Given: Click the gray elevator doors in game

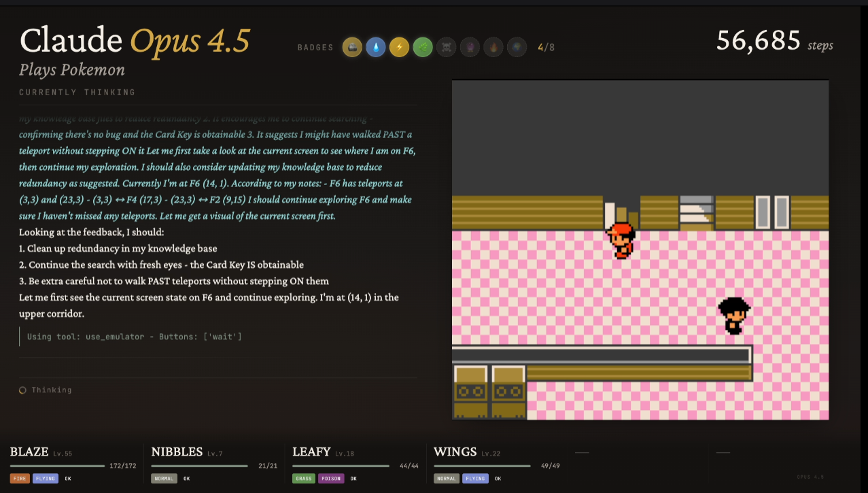Looking at the screenshot, I should 772,212.
